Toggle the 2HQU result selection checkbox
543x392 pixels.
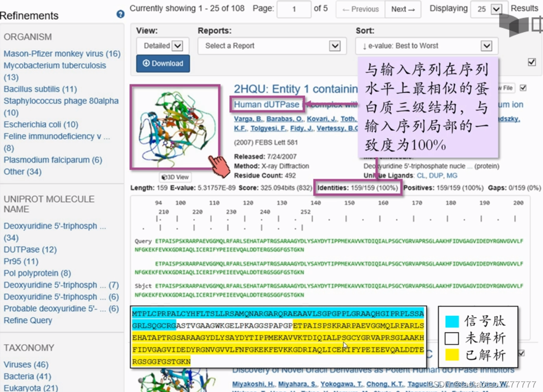523,88
